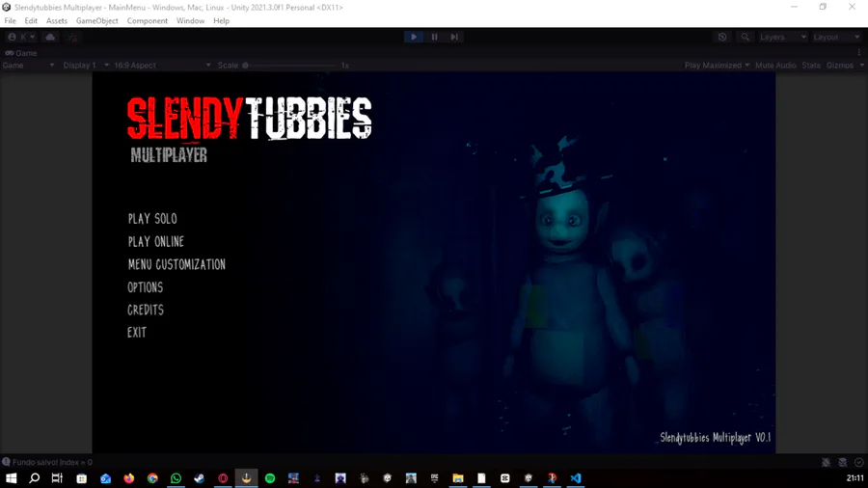Open Steam from the taskbar
868x488 pixels.
pyautogui.click(x=200, y=478)
